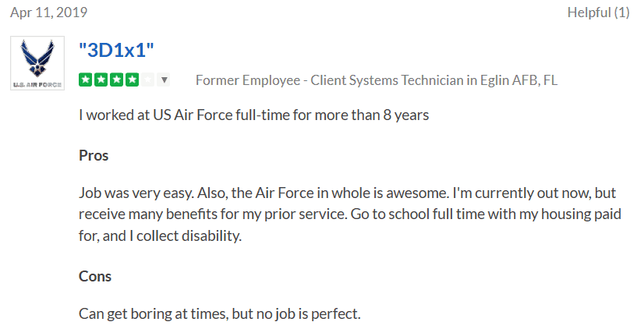
Task: Click the Cons heading
Action: coord(95,275)
